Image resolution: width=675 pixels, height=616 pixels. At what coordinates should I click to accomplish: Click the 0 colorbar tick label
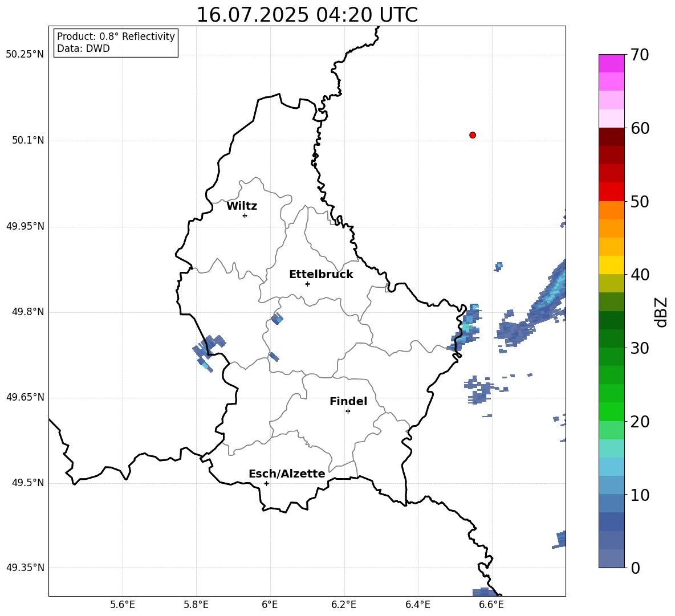click(x=636, y=568)
